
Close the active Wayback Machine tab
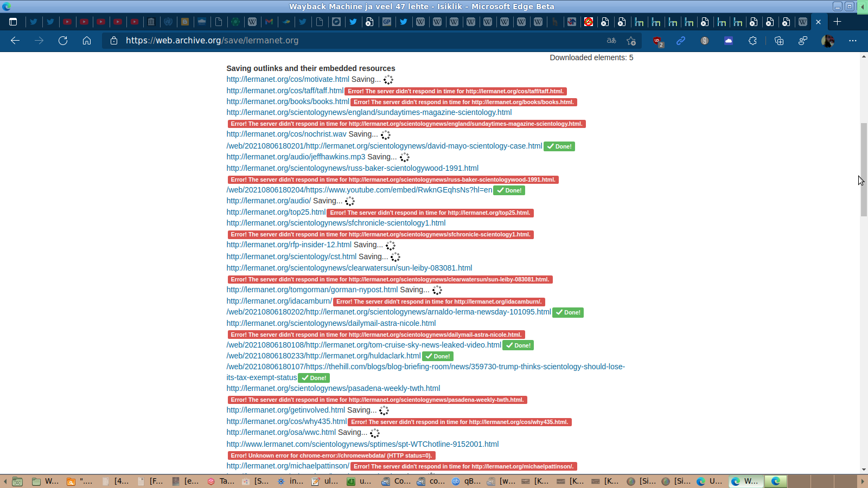point(818,22)
